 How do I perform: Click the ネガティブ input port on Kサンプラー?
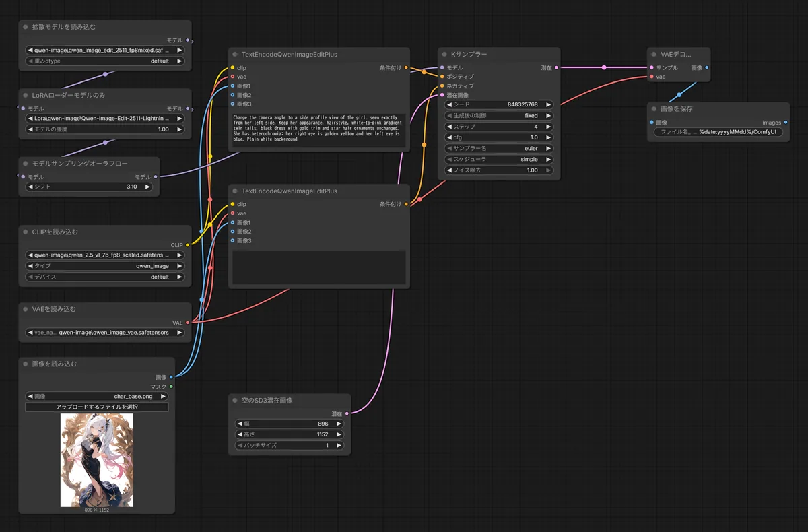442,86
